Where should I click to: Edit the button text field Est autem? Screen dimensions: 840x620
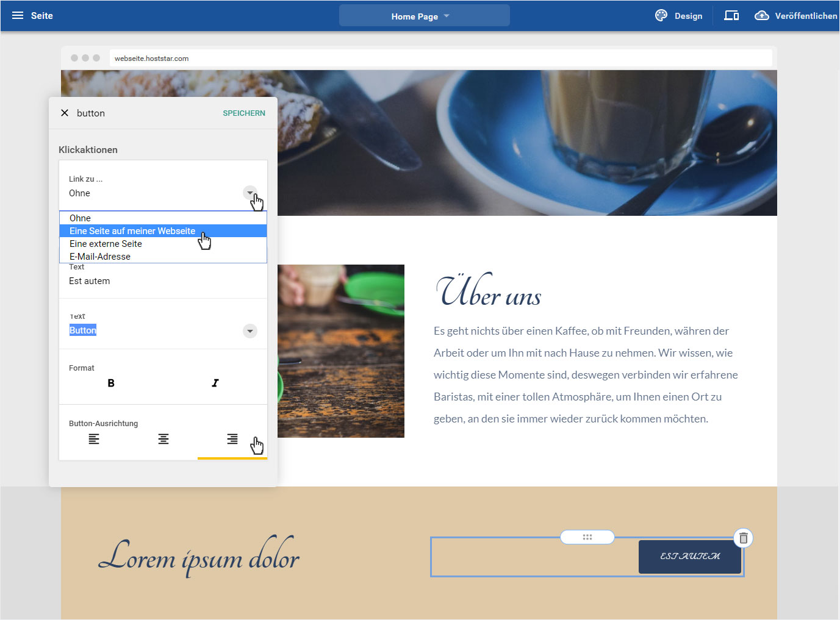pyautogui.click(x=163, y=281)
